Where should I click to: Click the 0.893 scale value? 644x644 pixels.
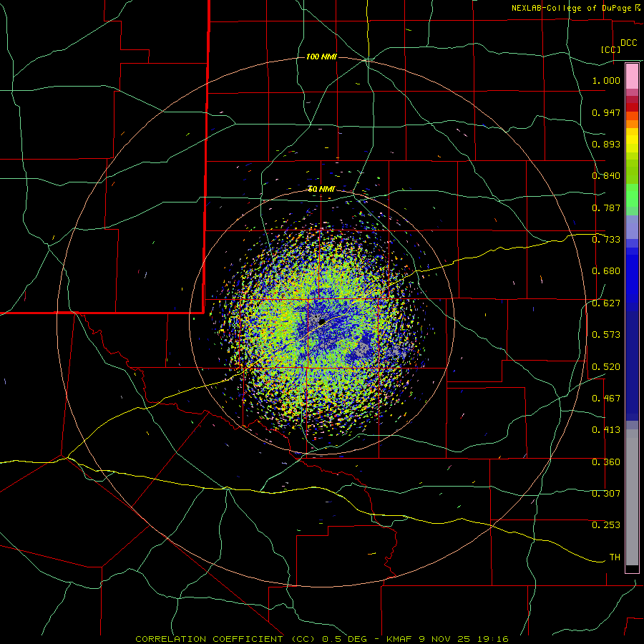[606, 144]
